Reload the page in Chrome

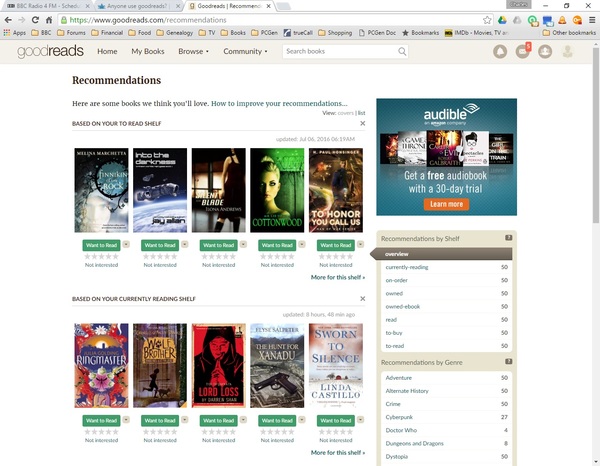[x=35, y=20]
